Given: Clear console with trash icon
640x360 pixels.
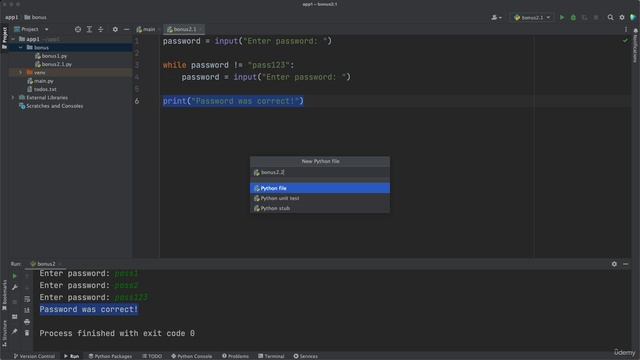Looking at the screenshot, I should tap(27, 333).
